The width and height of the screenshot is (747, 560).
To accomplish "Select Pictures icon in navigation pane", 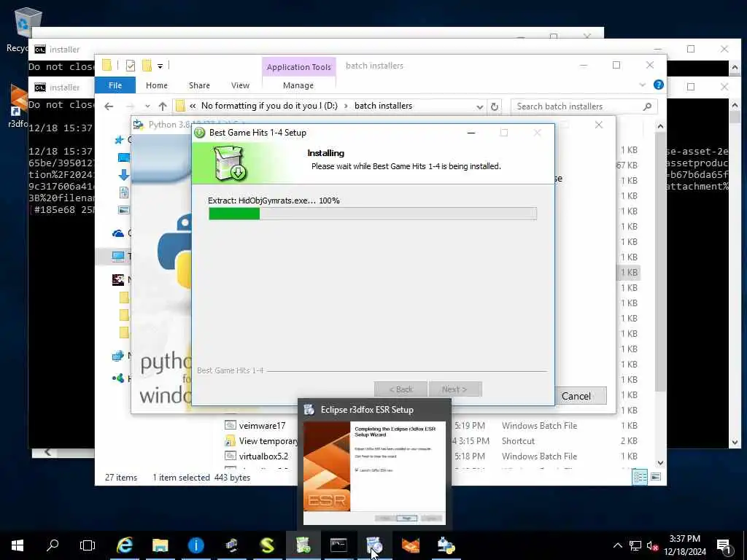I will tap(123, 209).
